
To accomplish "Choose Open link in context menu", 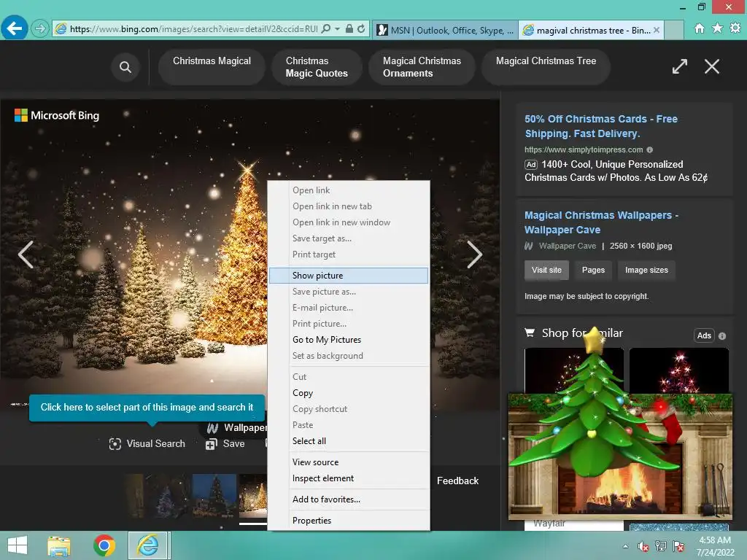I will point(349,190).
